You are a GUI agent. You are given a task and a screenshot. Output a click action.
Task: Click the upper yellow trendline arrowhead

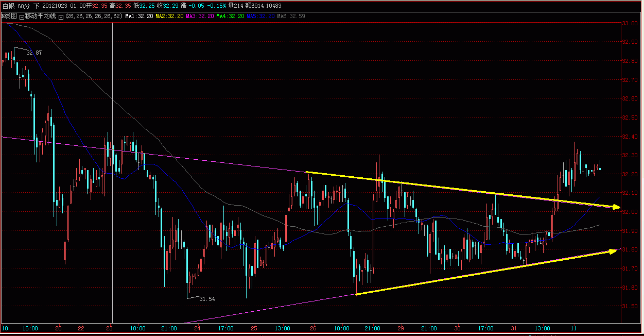pos(616,207)
